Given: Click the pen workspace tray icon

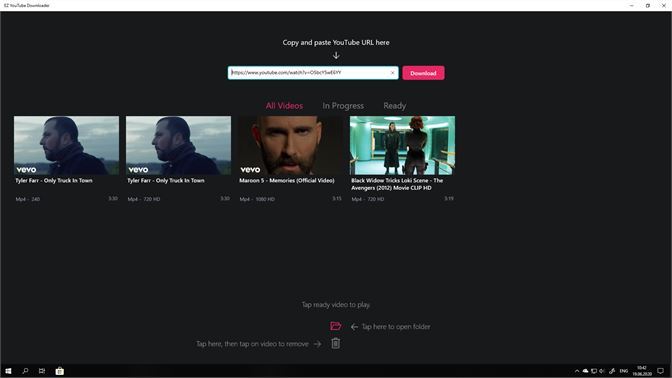Looking at the screenshot, I should click(x=612, y=371).
